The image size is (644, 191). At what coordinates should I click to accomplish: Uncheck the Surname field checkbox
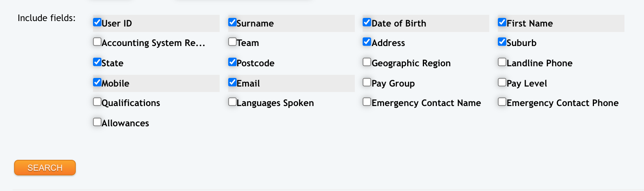(233, 22)
